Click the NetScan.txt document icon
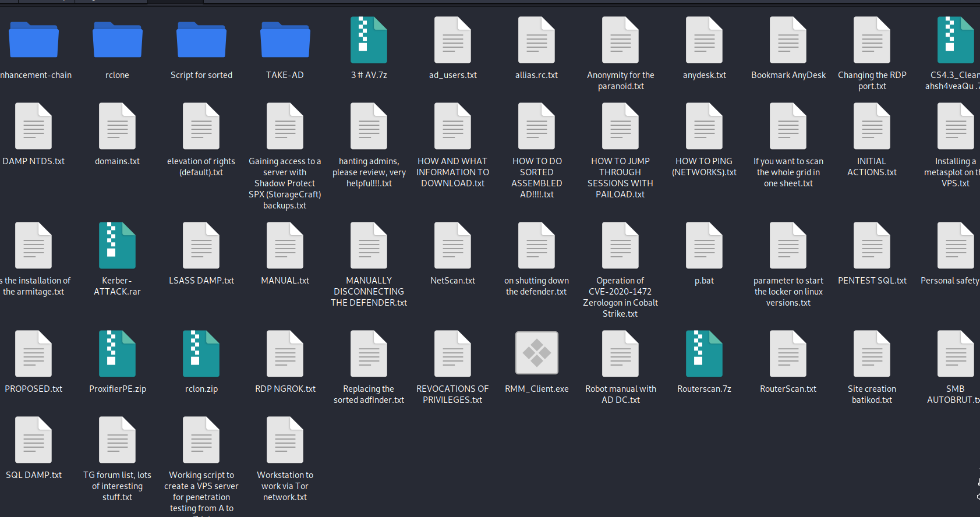 453,245
